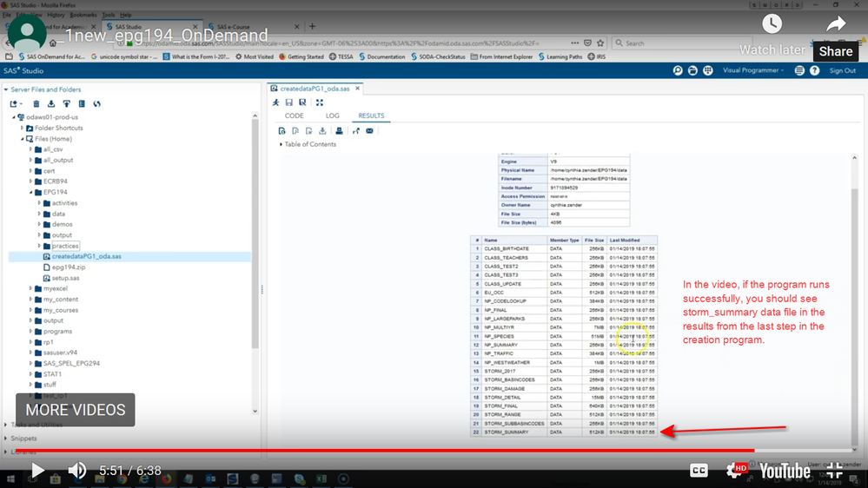Open results in a new browser tab icon
Image resolution: width=868 pixels, height=488 pixels.
(x=356, y=131)
